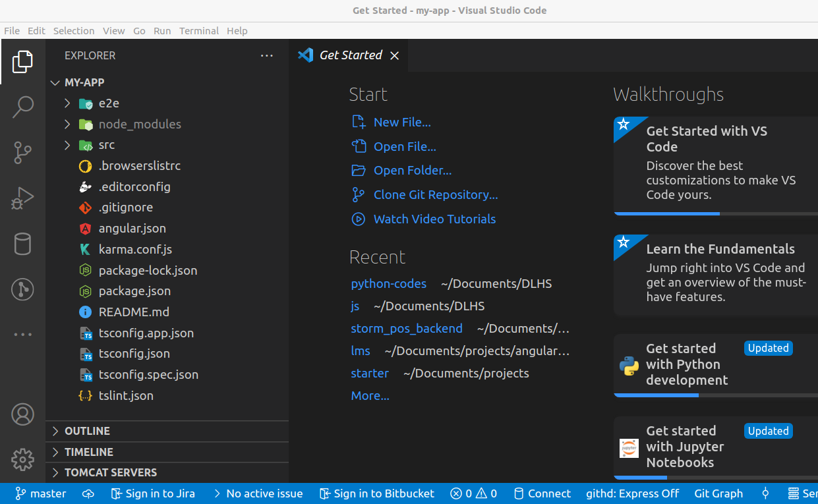Open the Terminal menu
Viewport: 818px width, 504px height.
pos(198,30)
